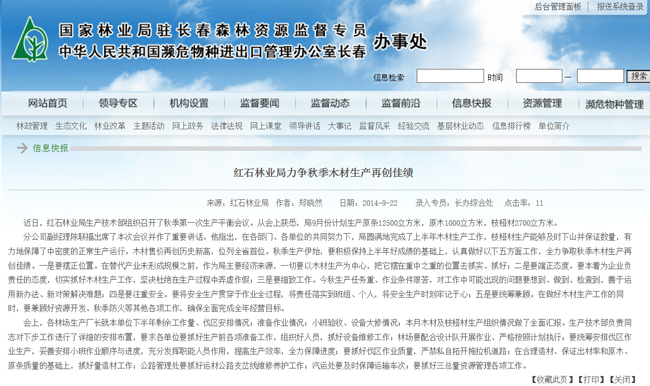Click 打印 link
This screenshot has height=386, width=650.
tap(592, 379)
